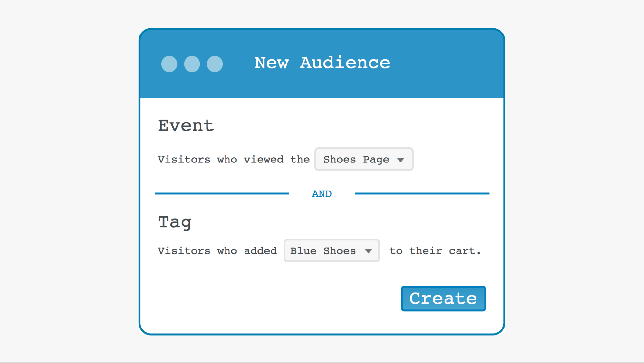Click the New Audience window title
The width and height of the screenshot is (644, 363).
(322, 63)
